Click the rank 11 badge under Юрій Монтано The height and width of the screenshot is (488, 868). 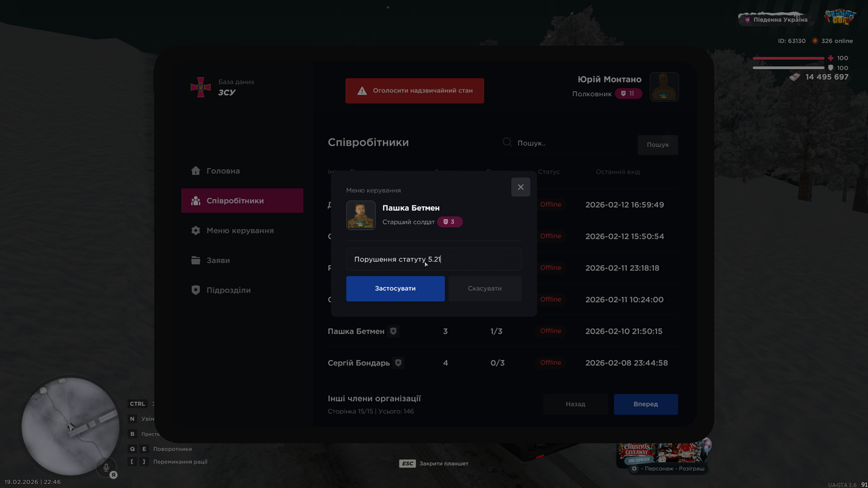[x=628, y=94]
